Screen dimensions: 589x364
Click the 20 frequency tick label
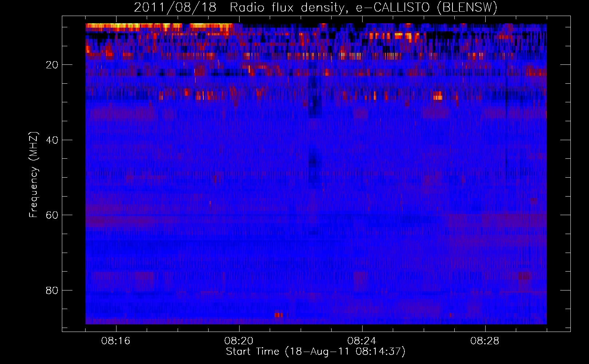pyautogui.click(x=52, y=65)
